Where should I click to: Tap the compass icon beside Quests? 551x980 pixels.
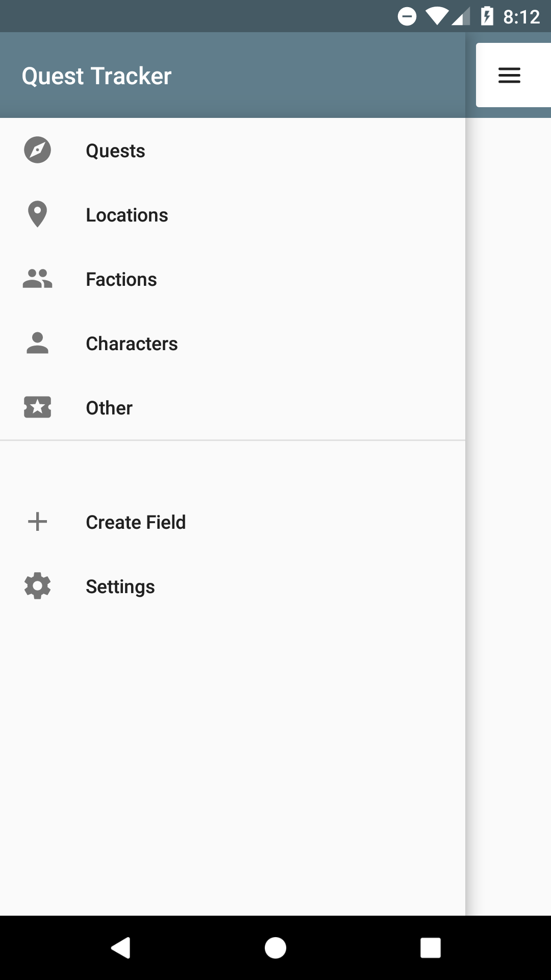(37, 150)
